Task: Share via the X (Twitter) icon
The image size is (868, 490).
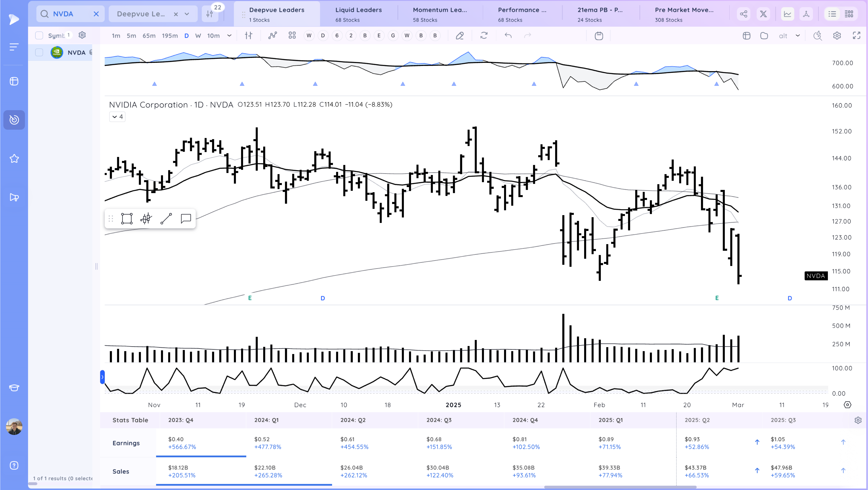Action: (763, 14)
